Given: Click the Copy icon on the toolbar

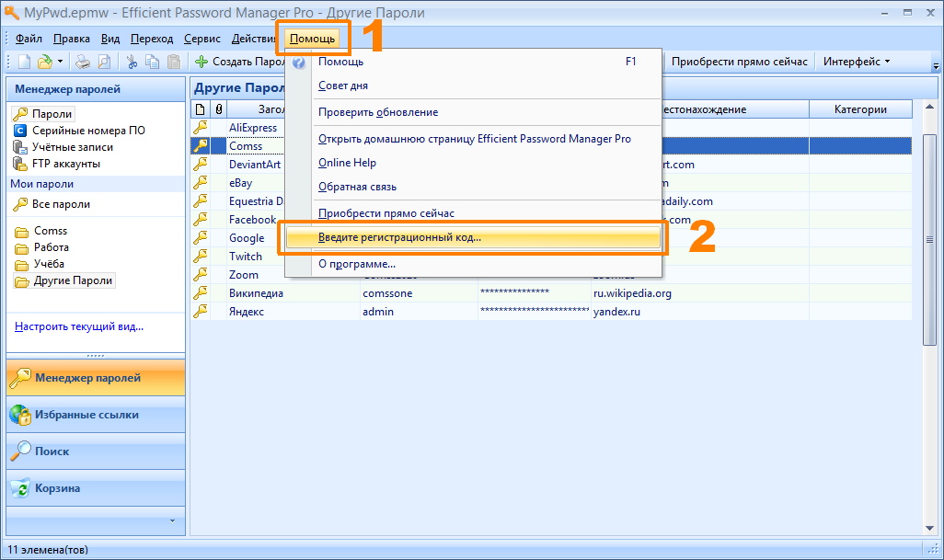Looking at the screenshot, I should [x=154, y=63].
